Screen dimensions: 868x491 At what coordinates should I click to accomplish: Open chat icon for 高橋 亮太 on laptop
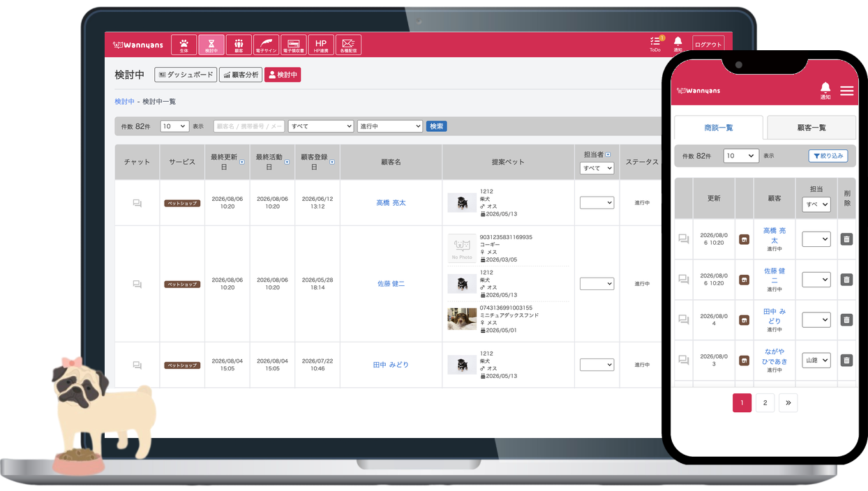coord(137,203)
